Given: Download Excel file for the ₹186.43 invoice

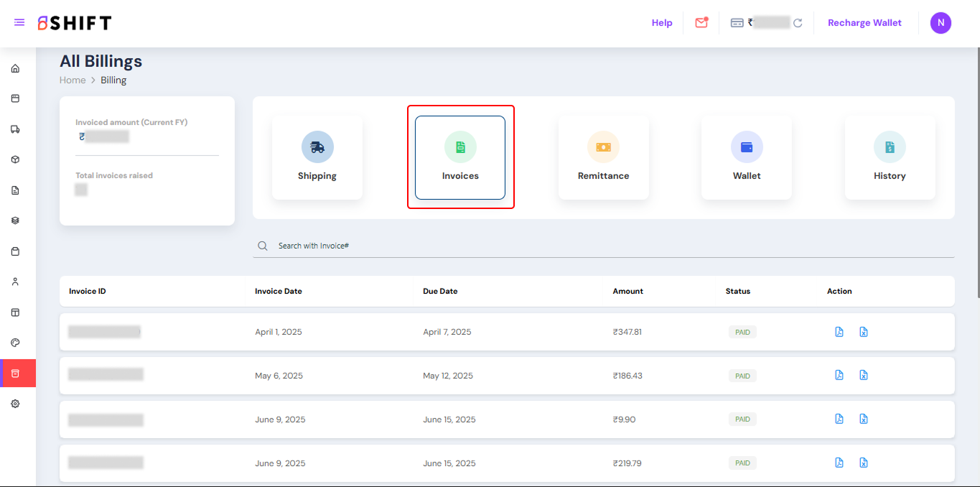Looking at the screenshot, I should (x=864, y=376).
